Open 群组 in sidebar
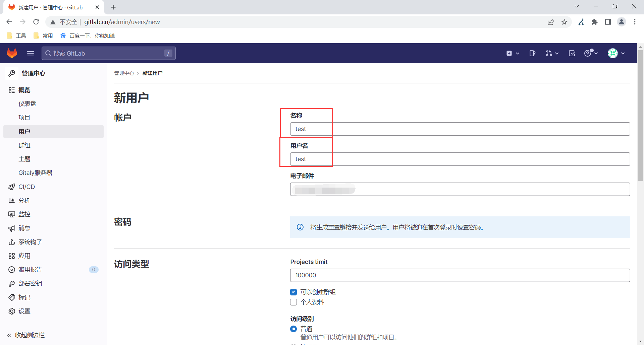644x345 pixels. click(x=24, y=145)
